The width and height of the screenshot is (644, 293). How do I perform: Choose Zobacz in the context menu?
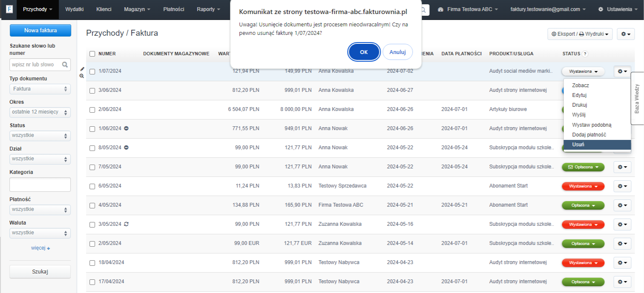coord(597,85)
